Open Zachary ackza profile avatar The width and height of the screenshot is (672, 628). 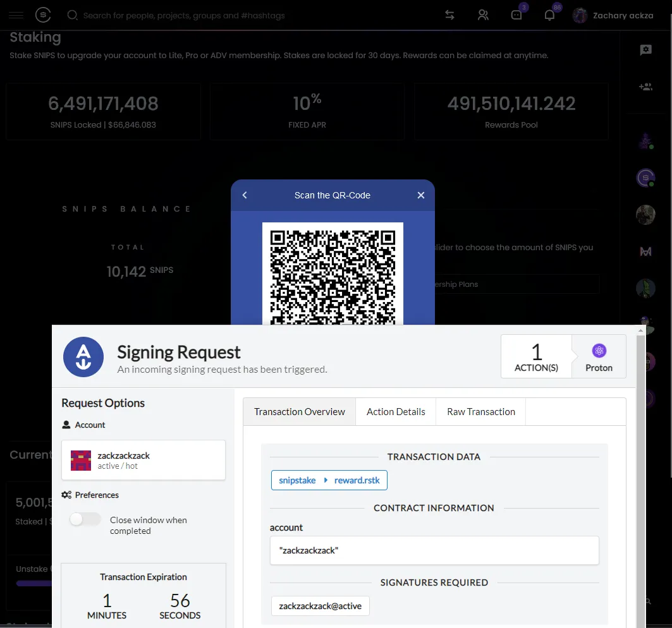[580, 16]
